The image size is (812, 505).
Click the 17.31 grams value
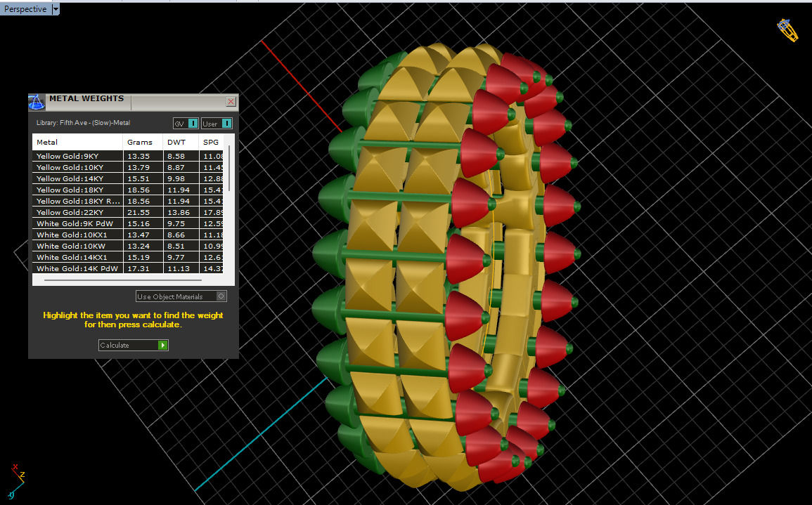tap(138, 268)
